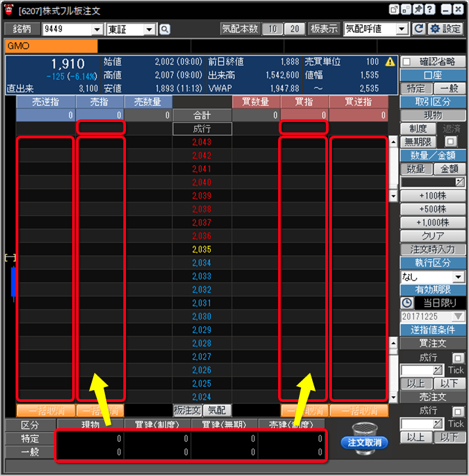Click the clock icon beside 当日限り
The height and width of the screenshot is (476, 469).
(407, 303)
